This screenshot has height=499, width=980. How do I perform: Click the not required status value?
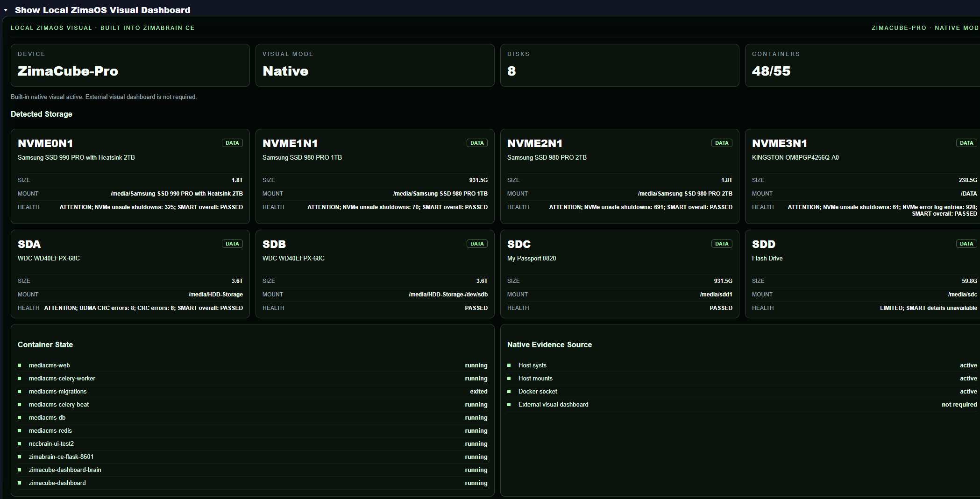pos(959,404)
